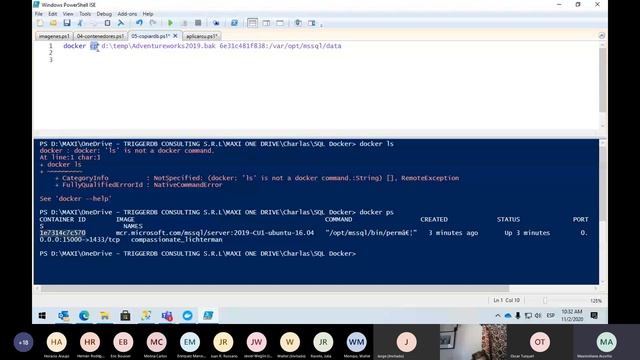Create a new script with New icon

tap(40, 23)
